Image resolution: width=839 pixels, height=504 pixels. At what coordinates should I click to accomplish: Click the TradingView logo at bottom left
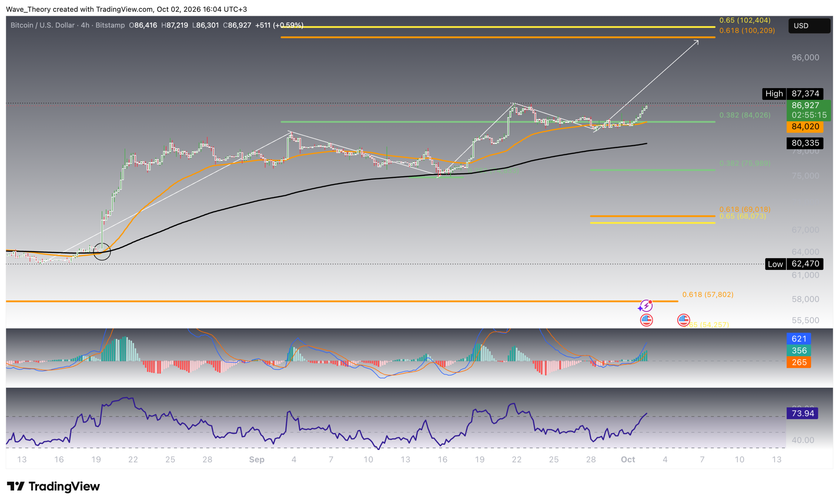(x=53, y=486)
